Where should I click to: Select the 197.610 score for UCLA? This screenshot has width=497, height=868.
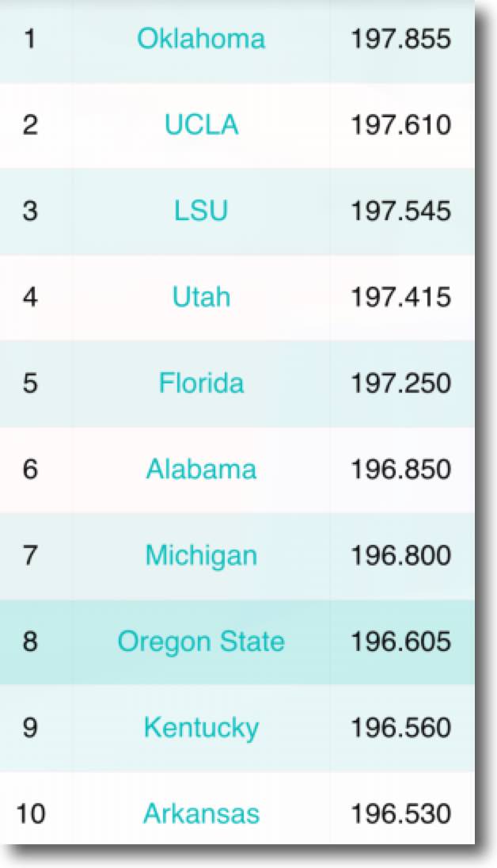[400, 125]
